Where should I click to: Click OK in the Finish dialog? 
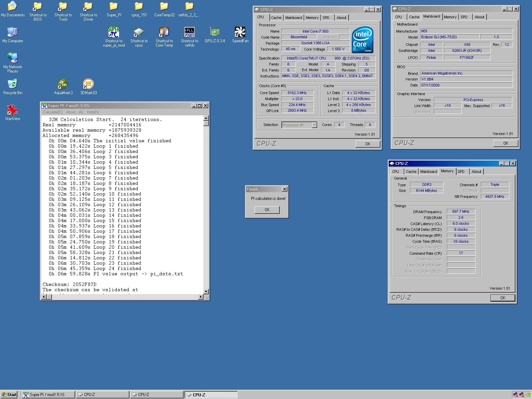click(267, 210)
